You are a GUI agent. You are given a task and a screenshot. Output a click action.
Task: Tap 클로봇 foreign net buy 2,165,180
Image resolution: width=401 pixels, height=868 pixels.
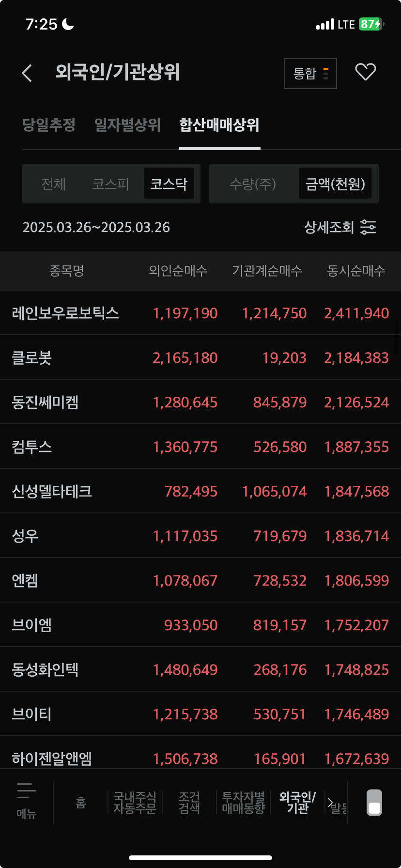click(x=185, y=358)
